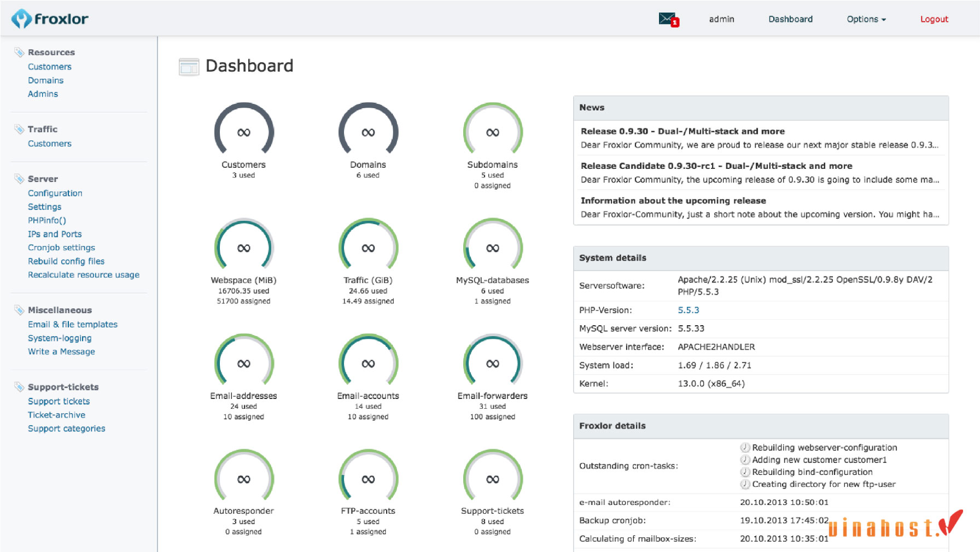Open server Configuration page
The image size is (980, 552).
pyautogui.click(x=55, y=193)
